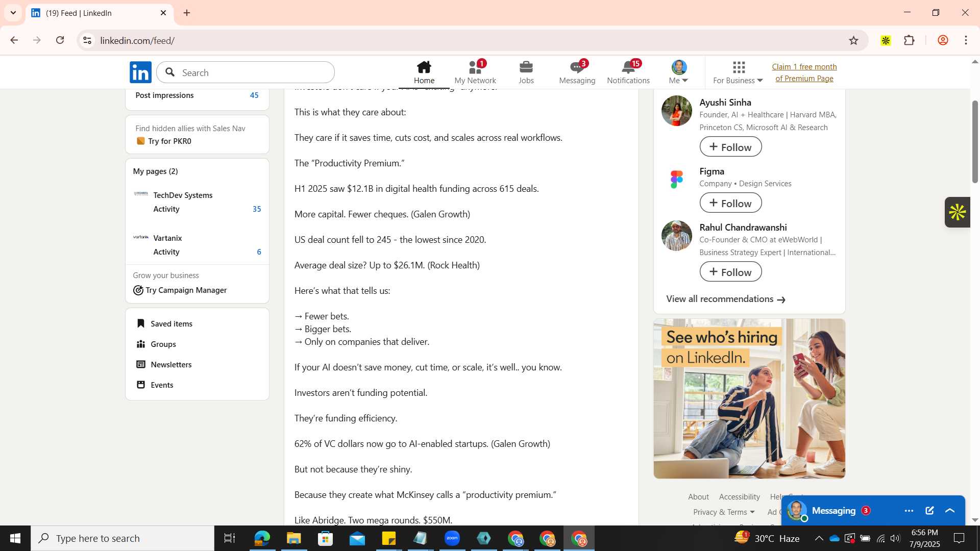The width and height of the screenshot is (980, 551).
Task: Follow Figma company
Action: click(730, 203)
